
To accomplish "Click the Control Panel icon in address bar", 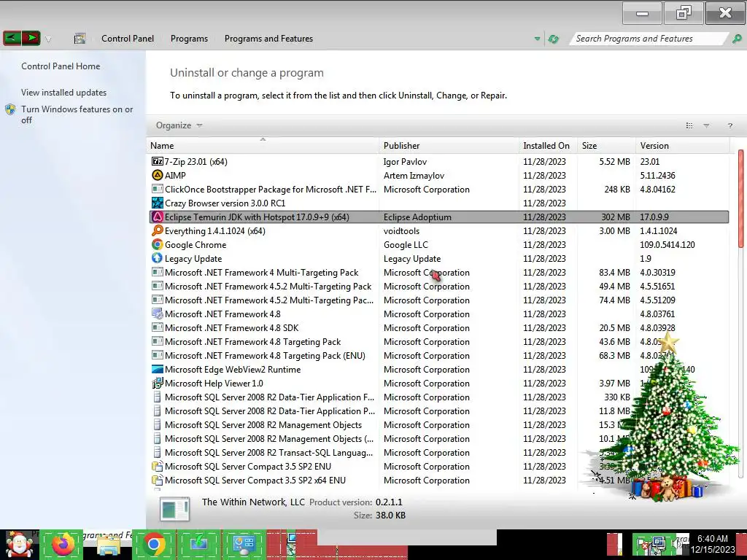I will click(x=80, y=39).
